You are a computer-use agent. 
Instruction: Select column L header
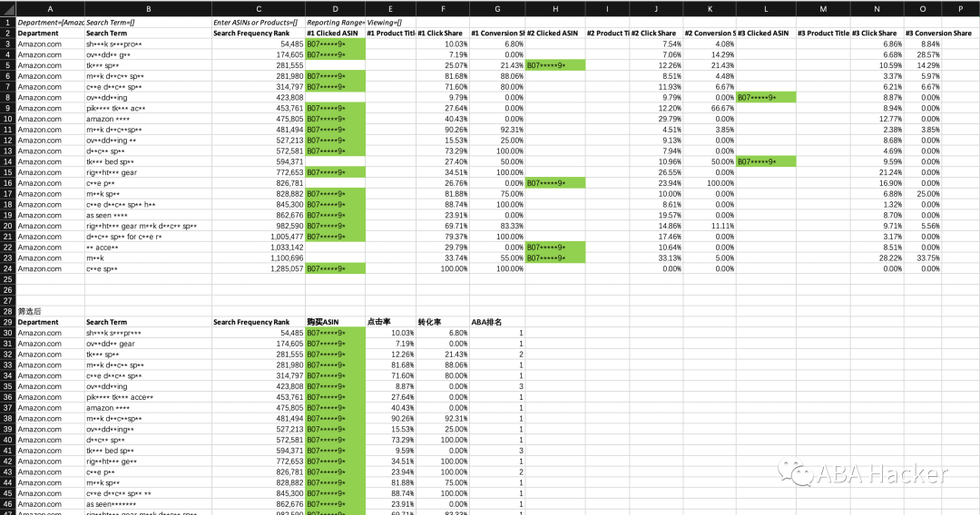tap(766, 9)
